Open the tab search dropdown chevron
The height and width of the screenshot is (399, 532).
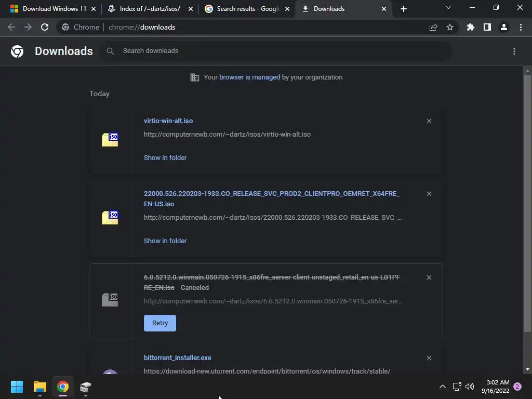pyautogui.click(x=448, y=7)
